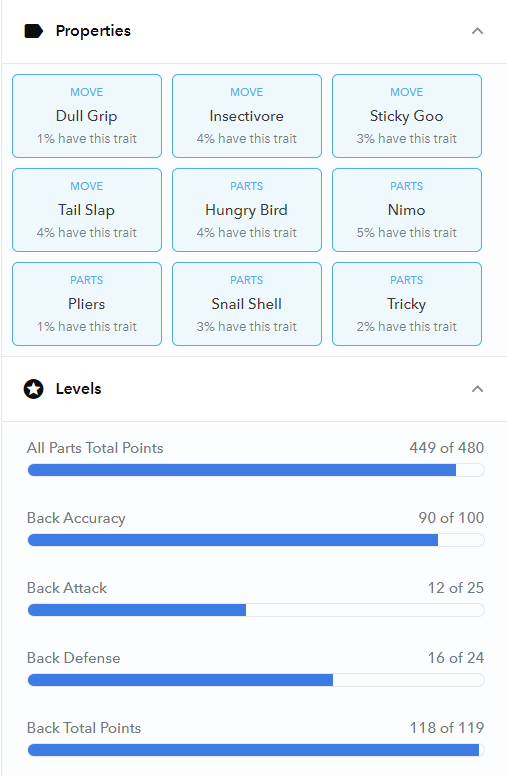Open the Hungry Bird parts trait

(247, 210)
